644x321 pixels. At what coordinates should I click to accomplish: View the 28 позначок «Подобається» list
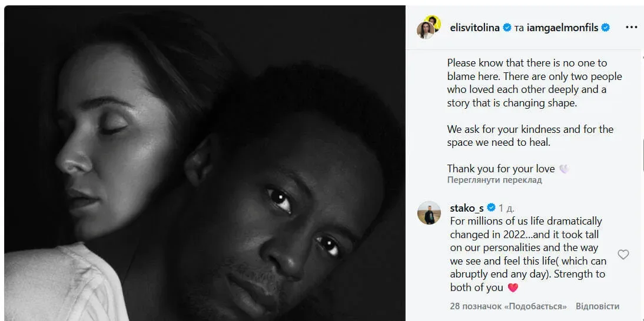click(x=508, y=306)
